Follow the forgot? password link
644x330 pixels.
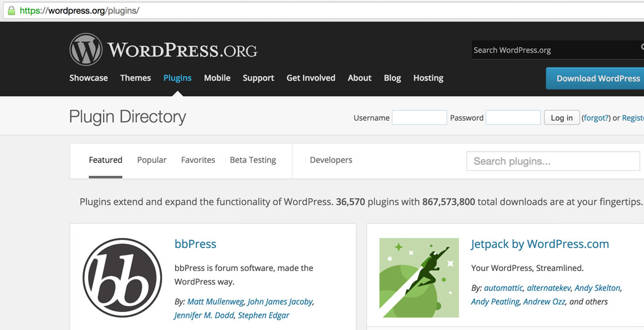596,118
